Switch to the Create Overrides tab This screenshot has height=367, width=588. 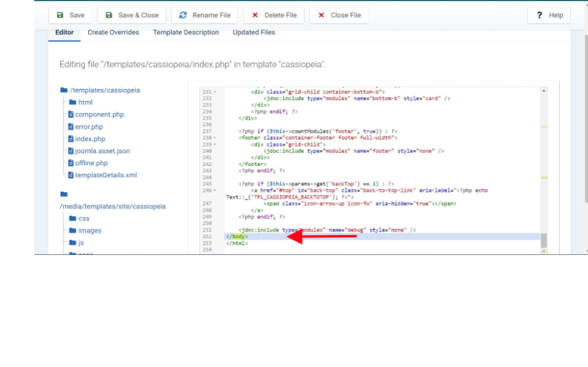113,32
